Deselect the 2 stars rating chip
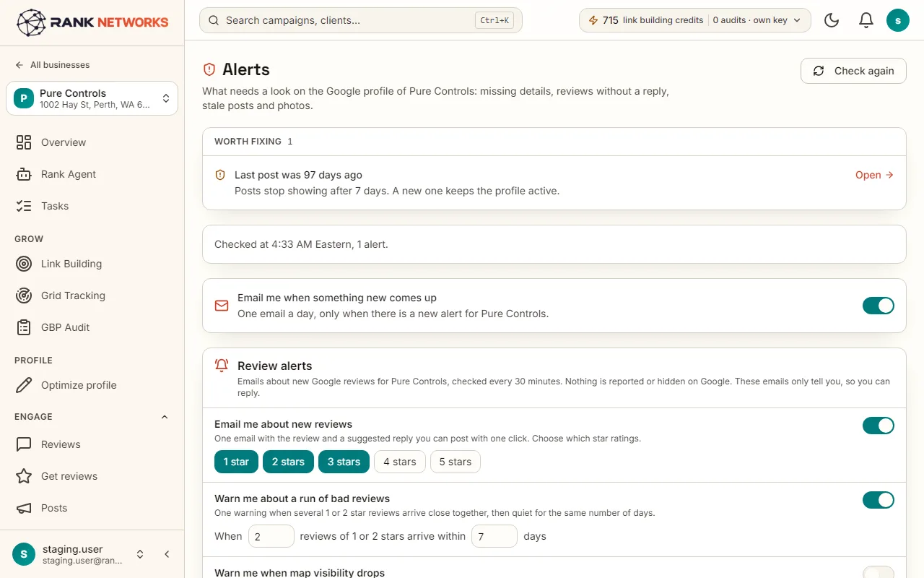The image size is (924, 578). [x=288, y=462]
